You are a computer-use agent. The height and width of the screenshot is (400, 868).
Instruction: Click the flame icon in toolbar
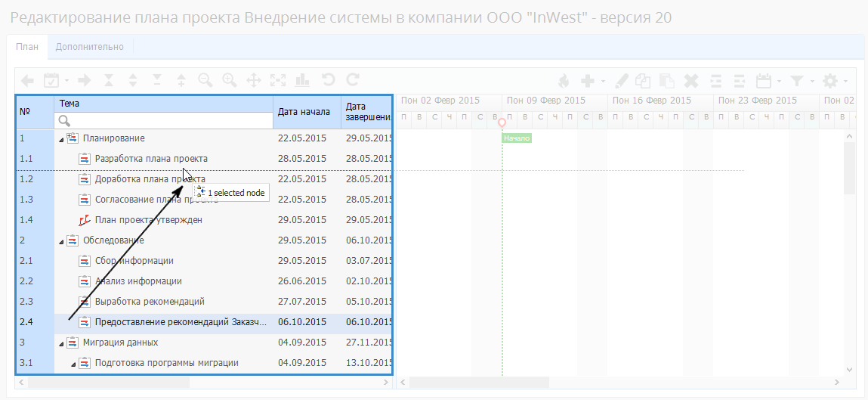pos(564,81)
